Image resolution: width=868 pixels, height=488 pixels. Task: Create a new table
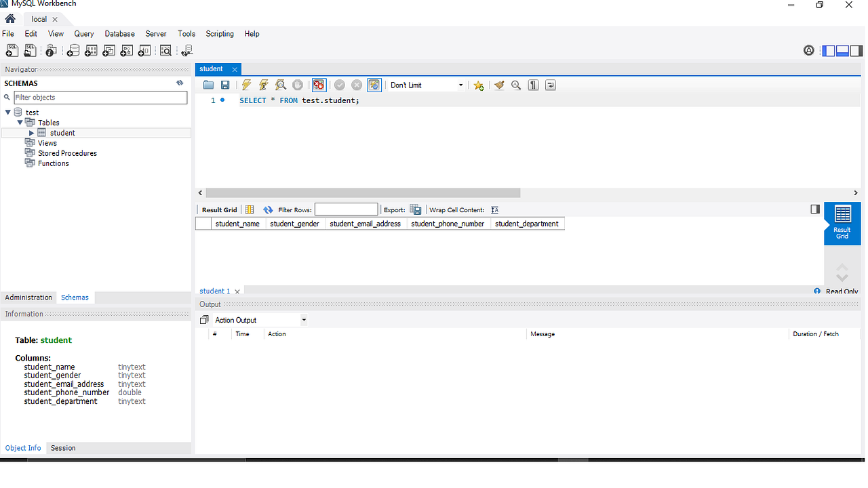click(91, 50)
